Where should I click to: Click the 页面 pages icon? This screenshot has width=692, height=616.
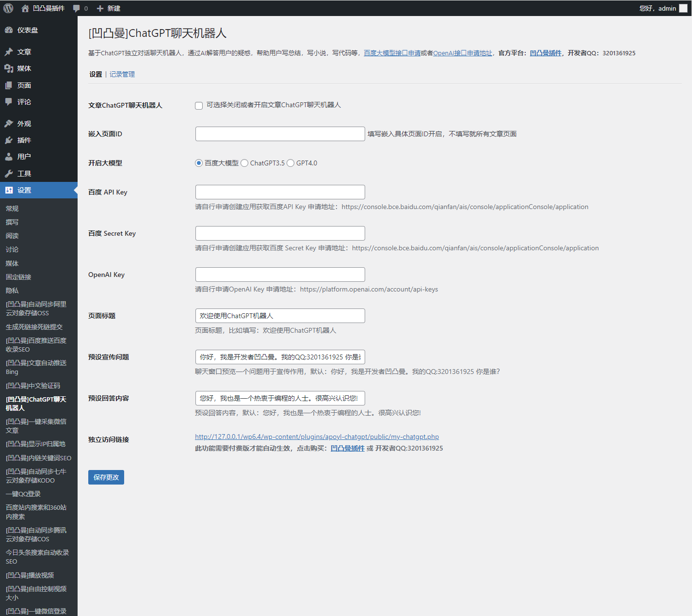click(x=9, y=85)
